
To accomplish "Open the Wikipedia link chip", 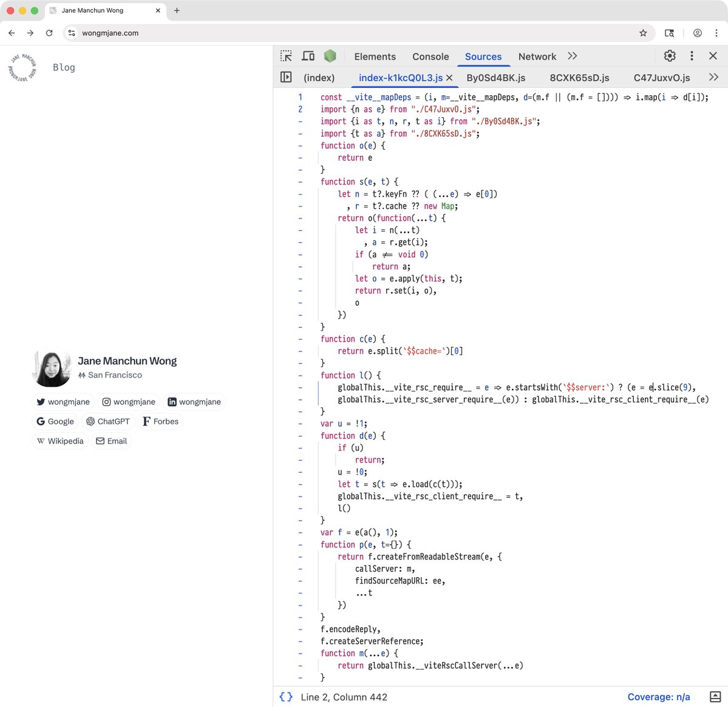I will 60,441.
